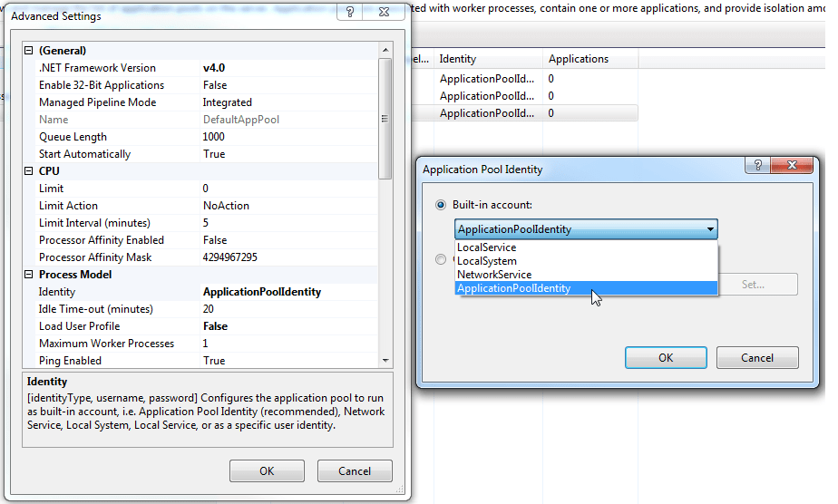Click the DefaultAppPool name value
The width and height of the screenshot is (838, 504).
(x=241, y=120)
